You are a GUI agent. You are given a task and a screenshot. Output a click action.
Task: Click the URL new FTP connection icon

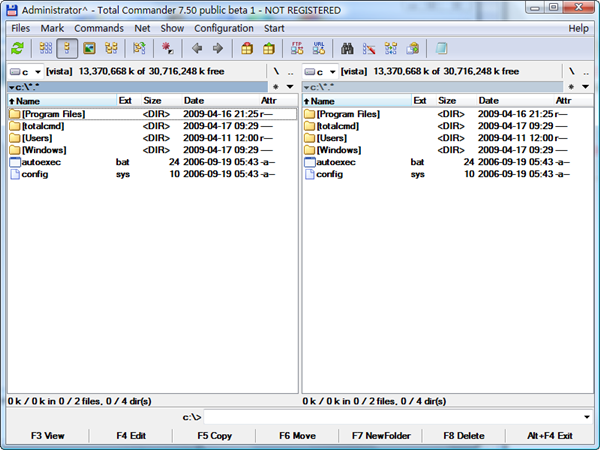point(319,48)
